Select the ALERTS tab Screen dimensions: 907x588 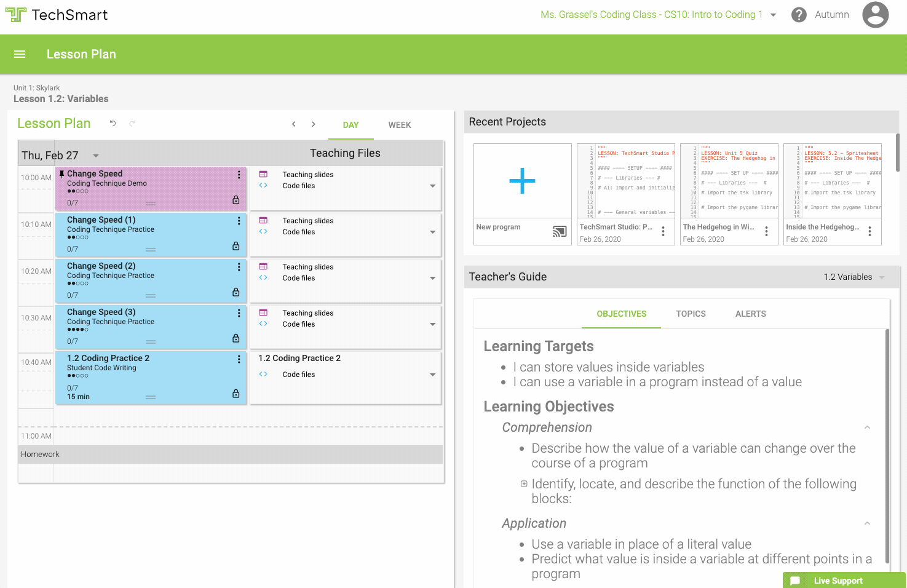[x=751, y=314]
